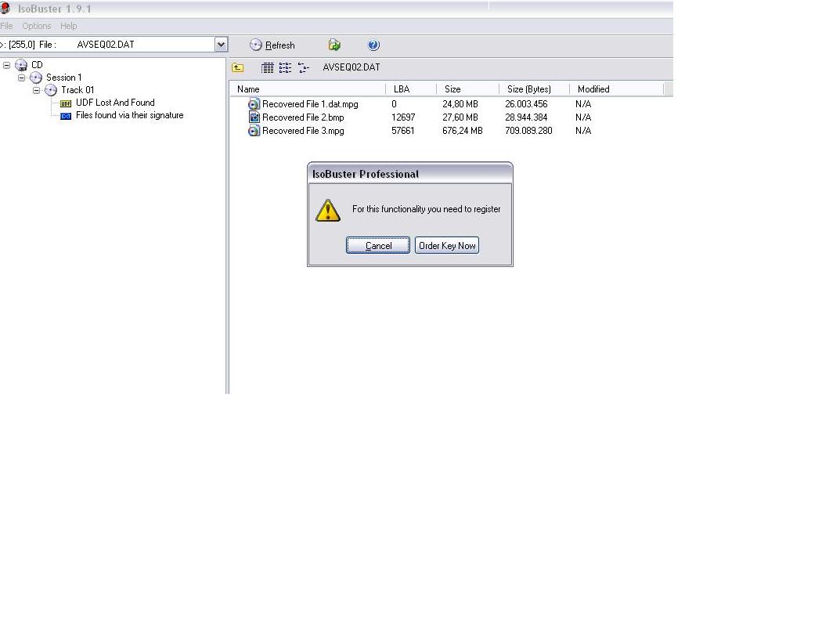This screenshot has width=840, height=621.
Task: Click LBA value 12697
Action: [x=403, y=117]
